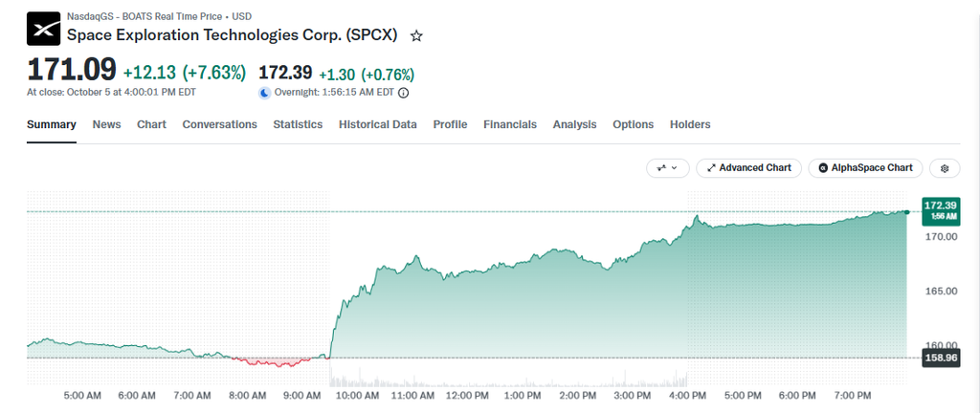The height and width of the screenshot is (413, 980).
Task: Select the Summary tab
Action: coord(52,125)
